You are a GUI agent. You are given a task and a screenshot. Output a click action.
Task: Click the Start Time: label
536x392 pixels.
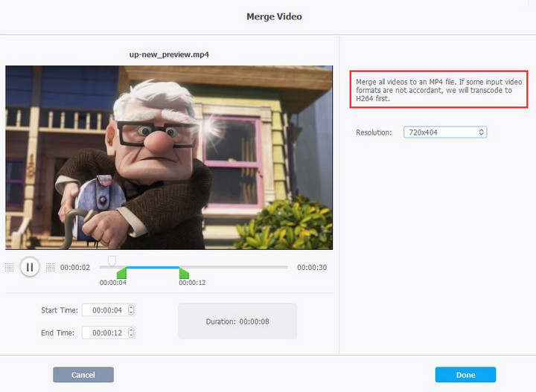(x=60, y=310)
